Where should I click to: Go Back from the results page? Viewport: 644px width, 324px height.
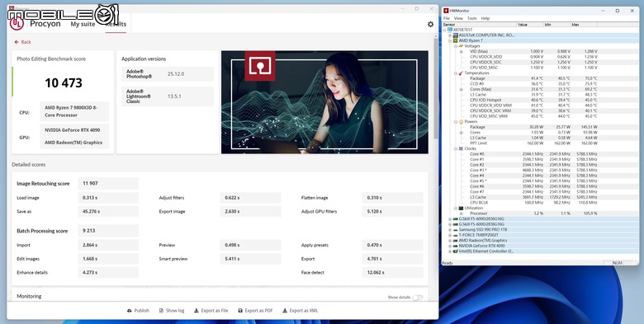click(x=22, y=42)
